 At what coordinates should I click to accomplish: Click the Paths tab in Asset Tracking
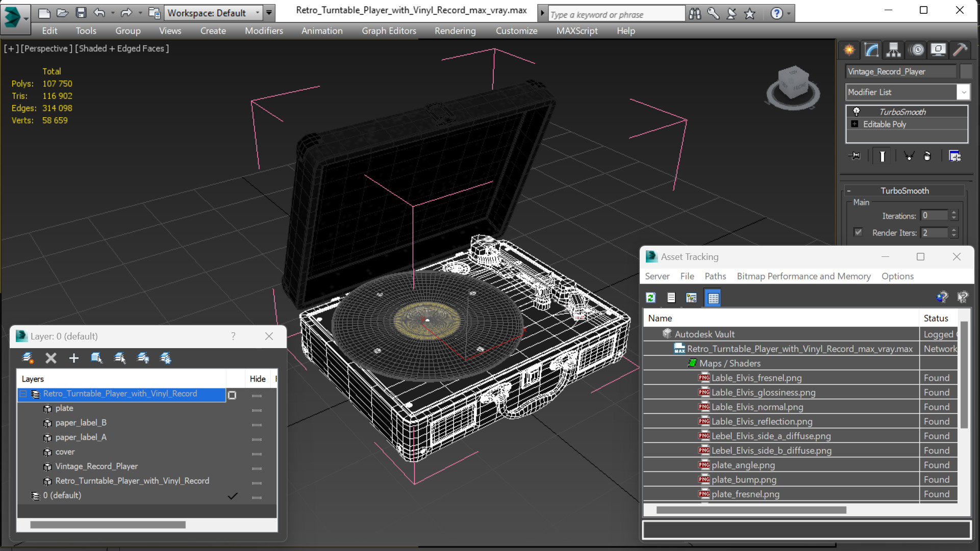coord(714,276)
